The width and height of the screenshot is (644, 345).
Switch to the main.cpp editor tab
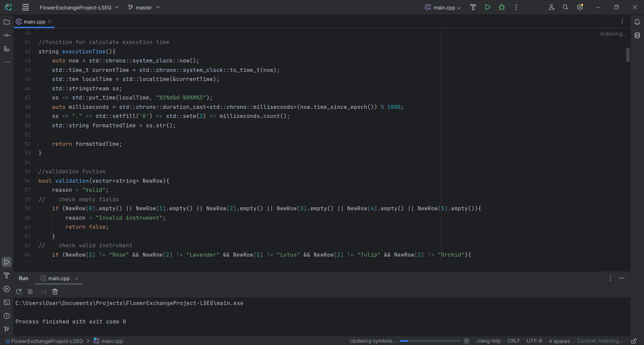[x=33, y=23]
